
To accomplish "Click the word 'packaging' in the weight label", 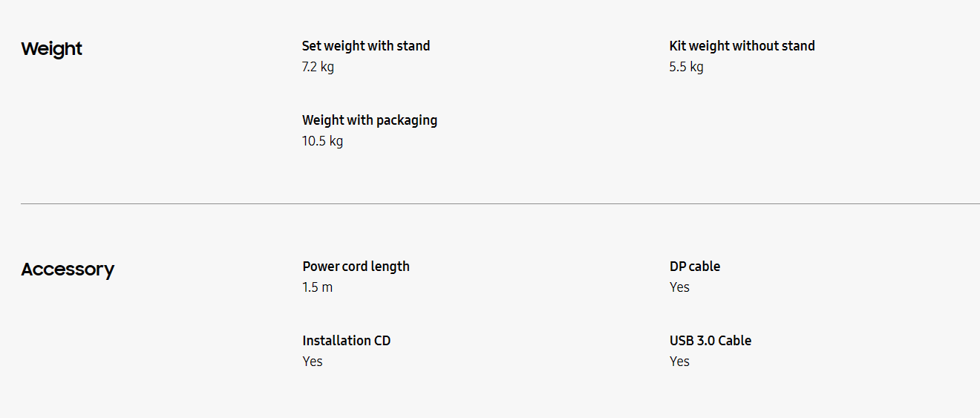I will click(x=406, y=120).
